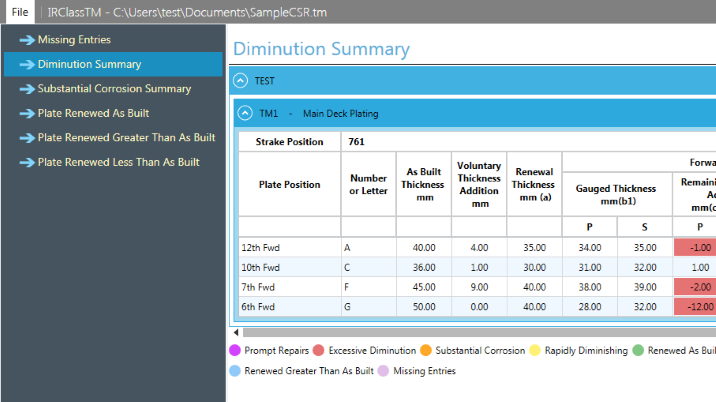Click the red -2.00 cell
The width and height of the screenshot is (716, 402).
(695, 287)
